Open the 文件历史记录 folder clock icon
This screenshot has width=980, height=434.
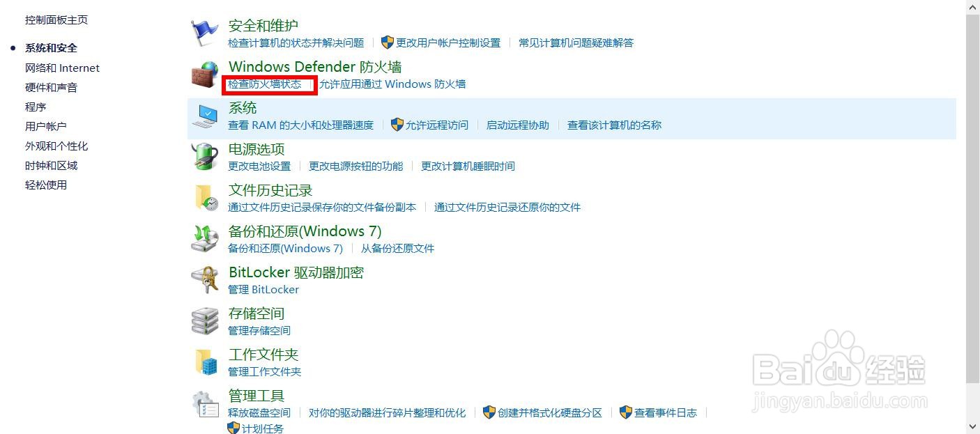click(x=205, y=197)
